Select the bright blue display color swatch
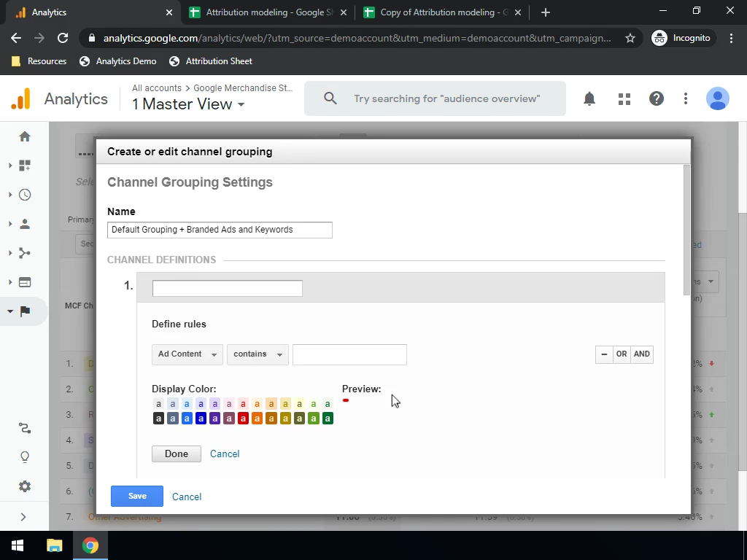 pyautogui.click(x=187, y=419)
